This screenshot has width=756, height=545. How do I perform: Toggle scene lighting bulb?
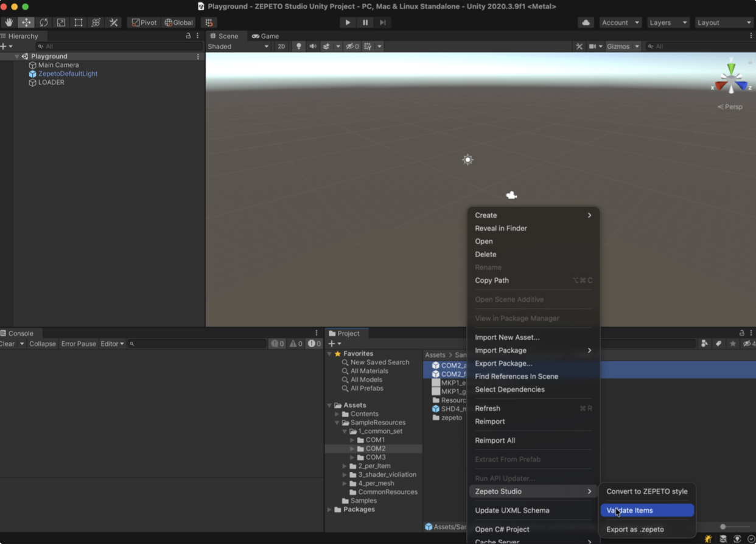pos(298,46)
